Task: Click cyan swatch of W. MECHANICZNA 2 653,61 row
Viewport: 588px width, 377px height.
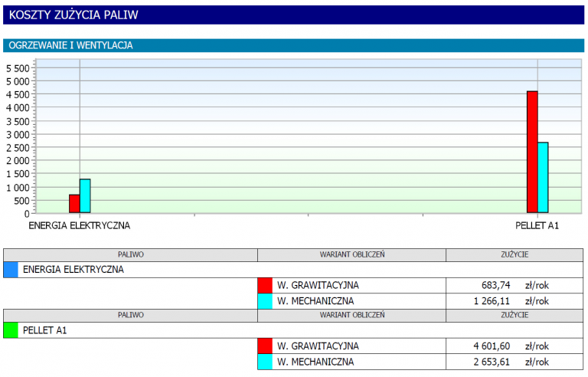Action: (x=265, y=362)
